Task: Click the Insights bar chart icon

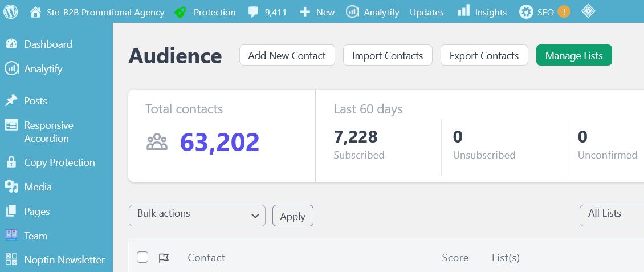Action: [x=463, y=11]
